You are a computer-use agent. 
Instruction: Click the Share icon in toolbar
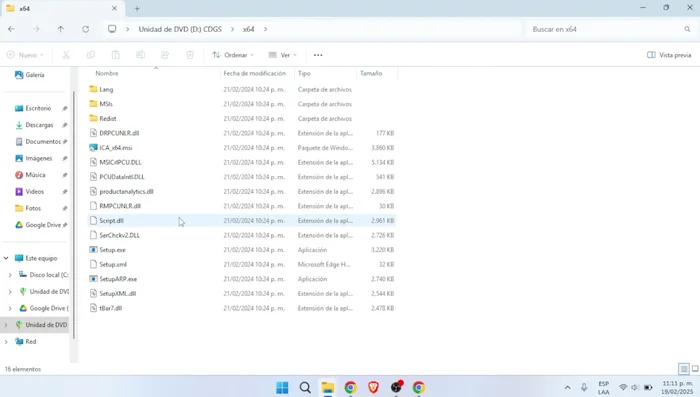tap(165, 55)
